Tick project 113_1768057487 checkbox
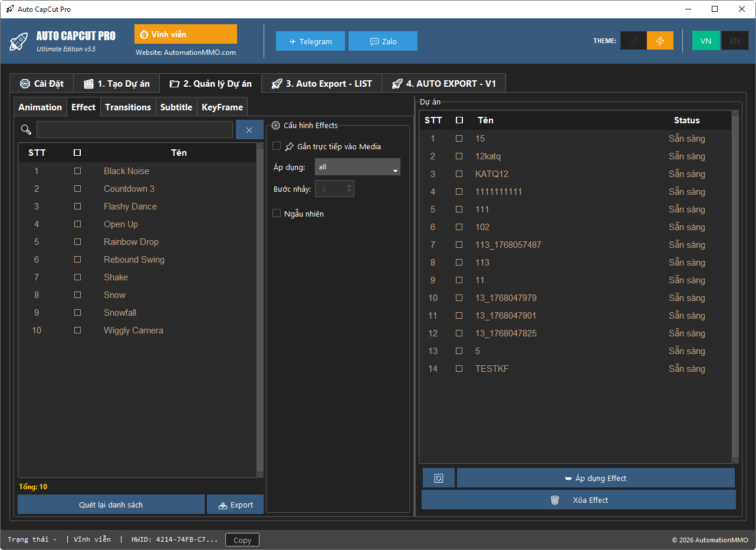Viewport: 756px width, 550px height. (x=459, y=245)
